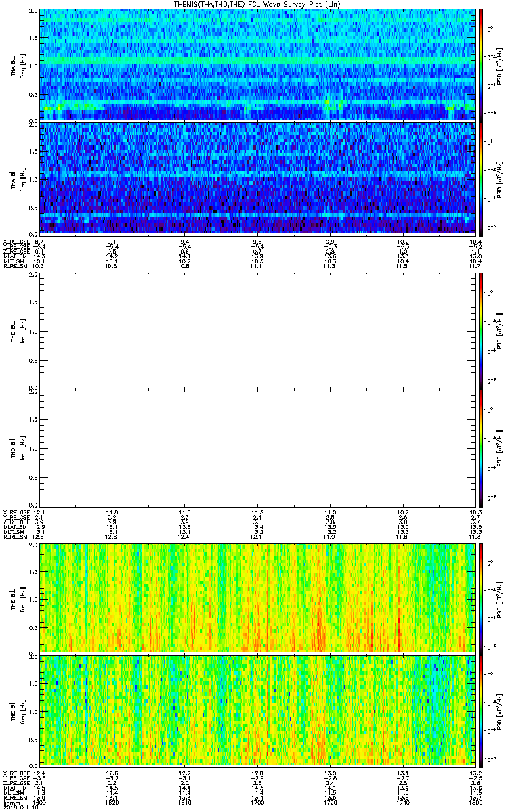The width and height of the screenshot is (508, 812).
Task: Click the THA B-parallel spectrogram panel
Action: pos(256,177)
